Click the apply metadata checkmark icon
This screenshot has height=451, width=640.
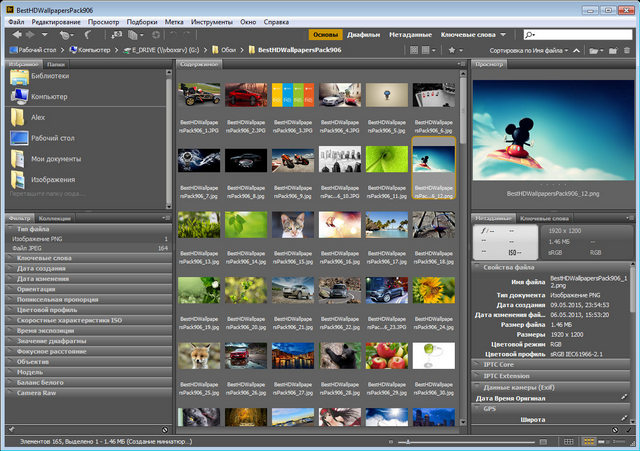click(x=629, y=431)
